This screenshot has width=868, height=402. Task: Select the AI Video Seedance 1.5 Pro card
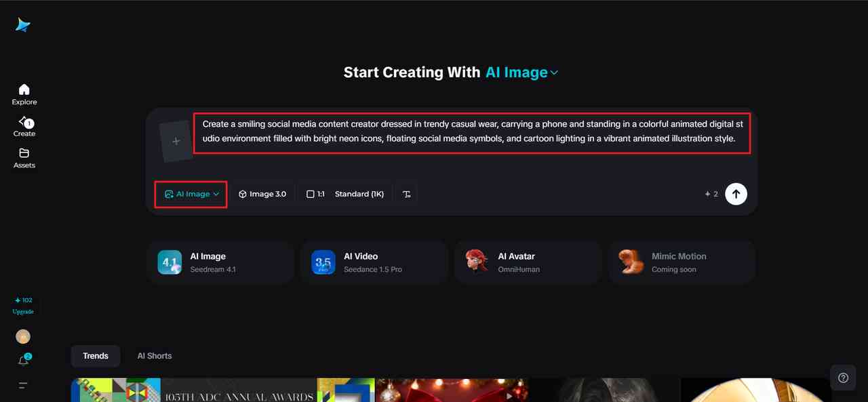click(x=374, y=262)
